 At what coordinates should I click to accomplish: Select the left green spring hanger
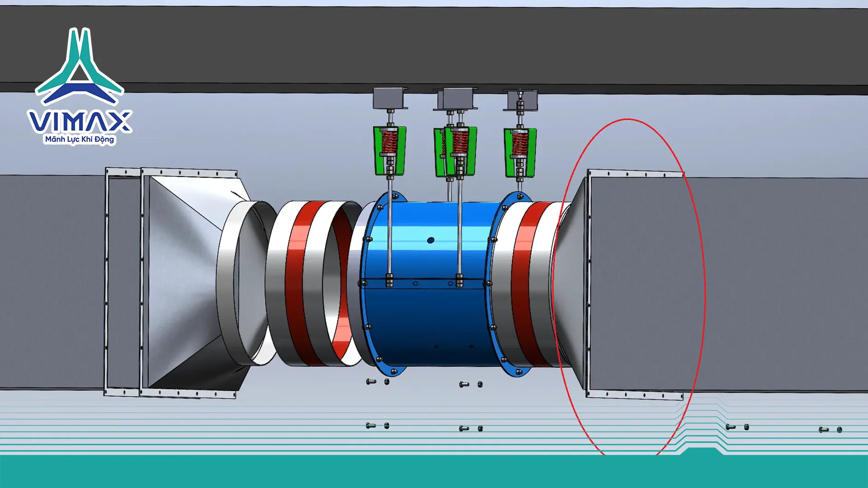coord(389,150)
